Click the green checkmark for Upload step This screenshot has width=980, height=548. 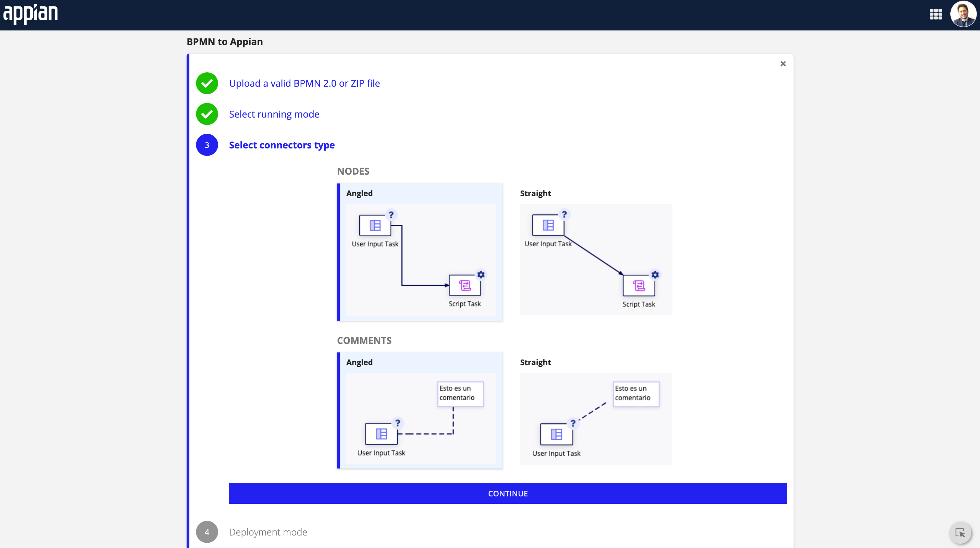pos(207,83)
